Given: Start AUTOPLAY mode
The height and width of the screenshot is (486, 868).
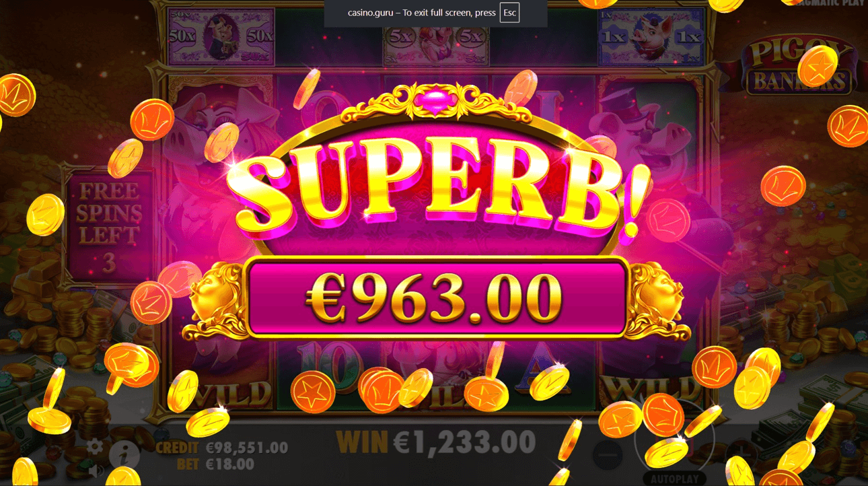Looking at the screenshot, I should pos(674,479).
